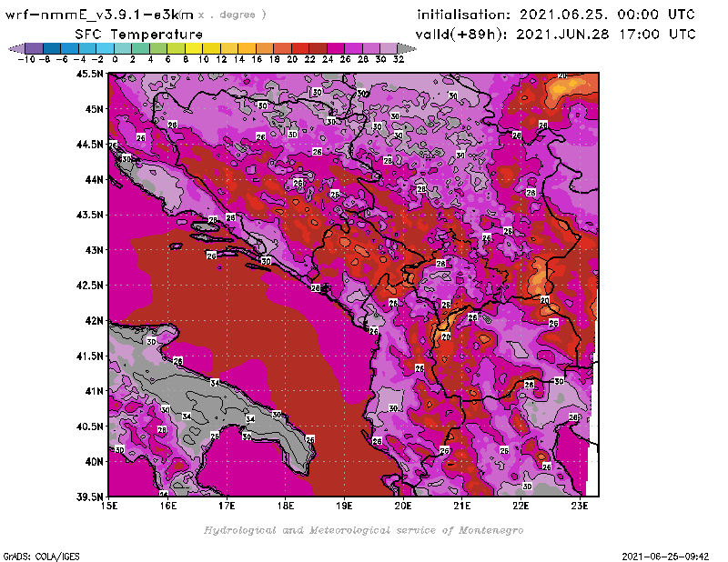
Task: Click the legend swatch between -10 and -8
Action: click(x=35, y=49)
